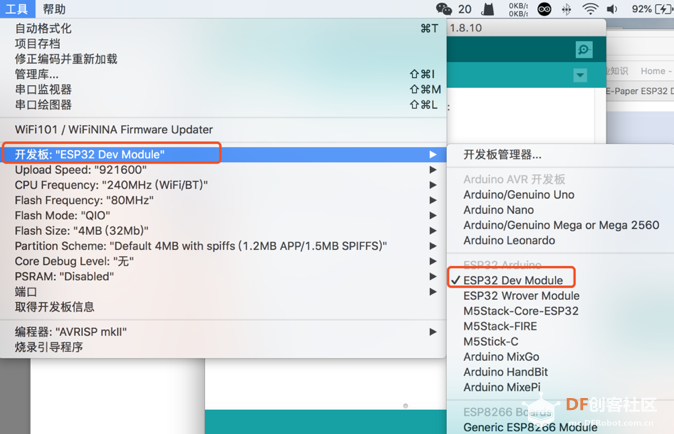
Task: Expand the 编程器 "AVRISP mkII" submenu
Action: point(223,332)
